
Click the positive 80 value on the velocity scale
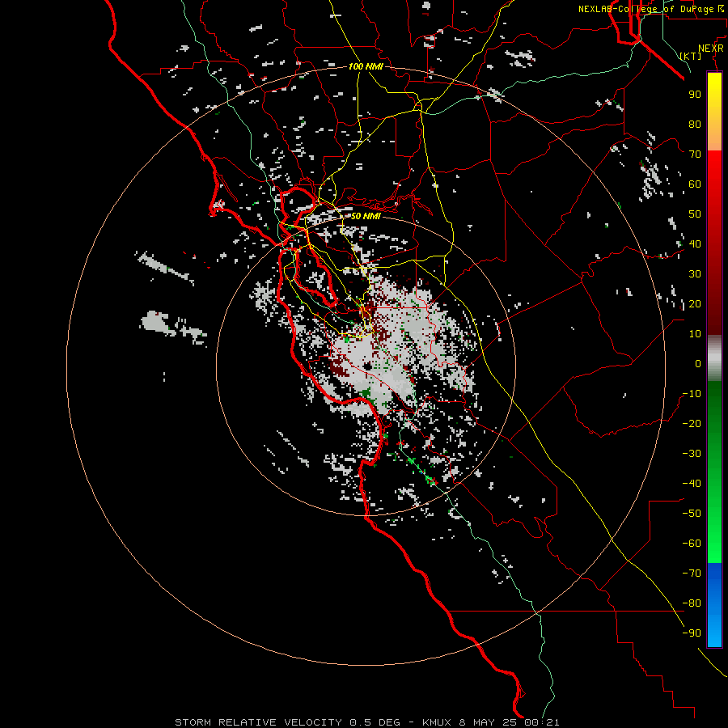pyautogui.click(x=695, y=124)
